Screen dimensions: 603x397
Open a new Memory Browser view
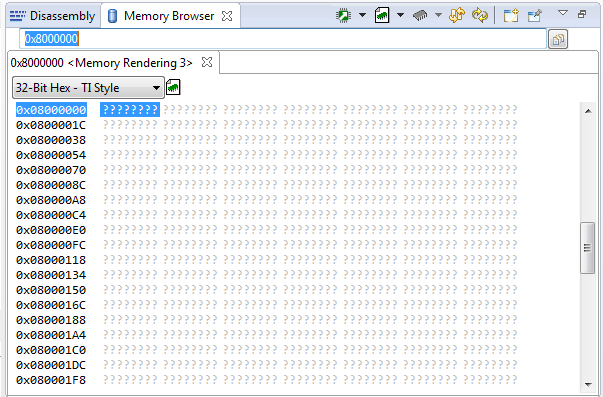pyautogui.click(x=511, y=15)
